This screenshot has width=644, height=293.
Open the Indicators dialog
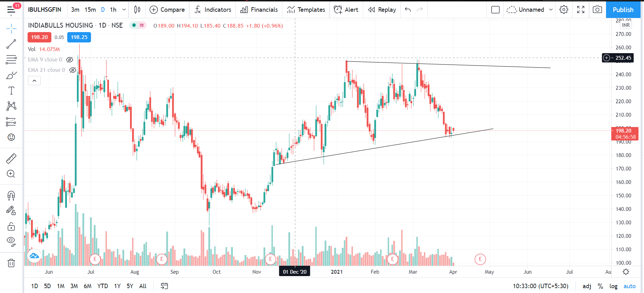point(213,10)
